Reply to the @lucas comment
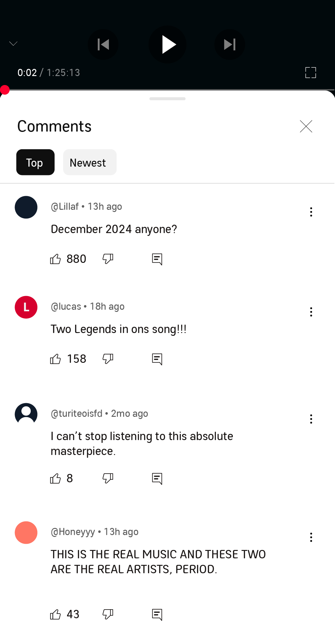 157,359
